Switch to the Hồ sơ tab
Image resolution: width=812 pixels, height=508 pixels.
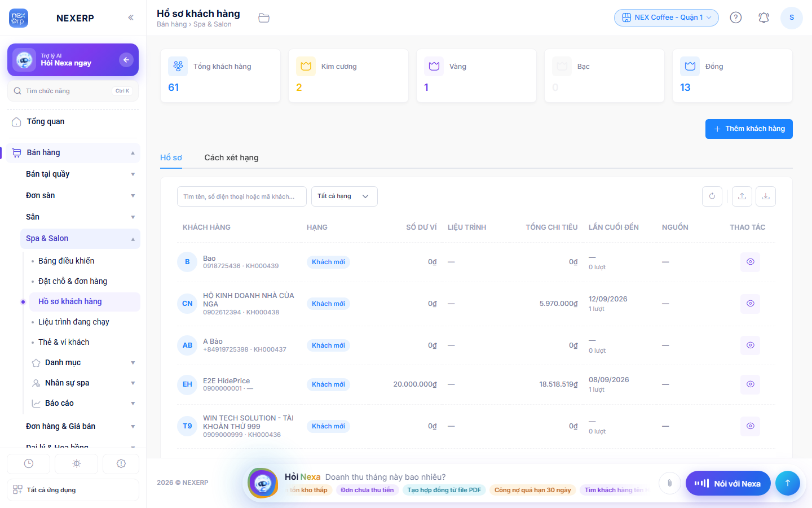[171, 157]
